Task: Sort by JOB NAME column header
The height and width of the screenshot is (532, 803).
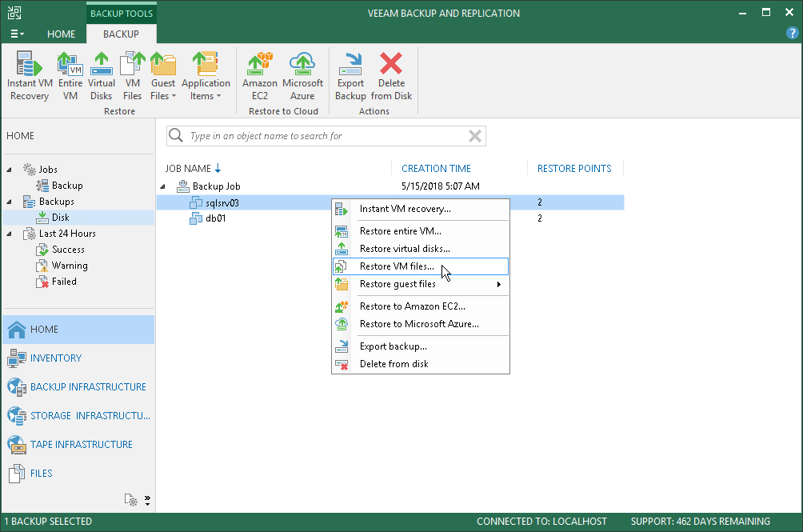Action: [x=193, y=169]
